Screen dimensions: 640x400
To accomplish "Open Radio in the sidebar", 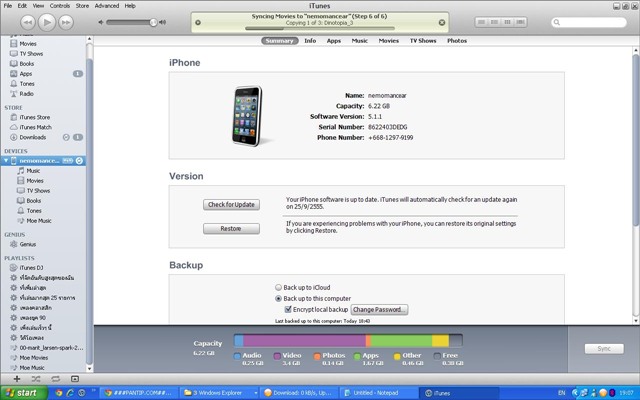I will coord(27,94).
